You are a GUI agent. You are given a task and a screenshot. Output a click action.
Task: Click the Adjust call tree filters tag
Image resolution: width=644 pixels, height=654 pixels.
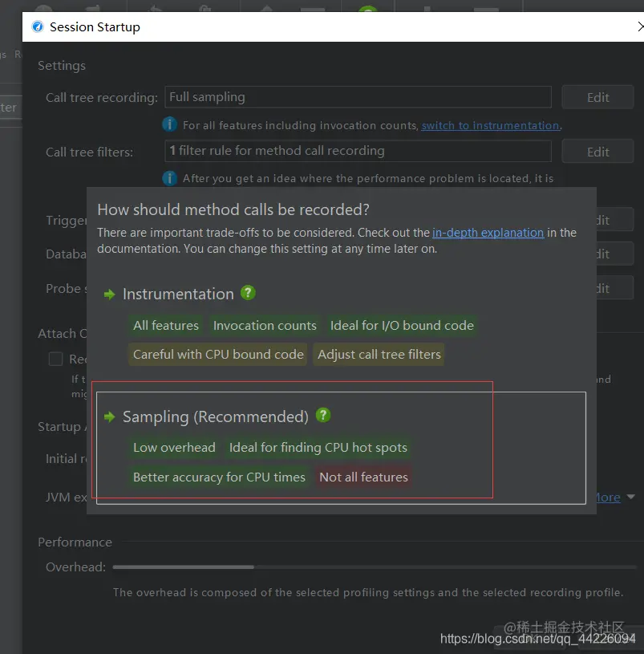[379, 355]
